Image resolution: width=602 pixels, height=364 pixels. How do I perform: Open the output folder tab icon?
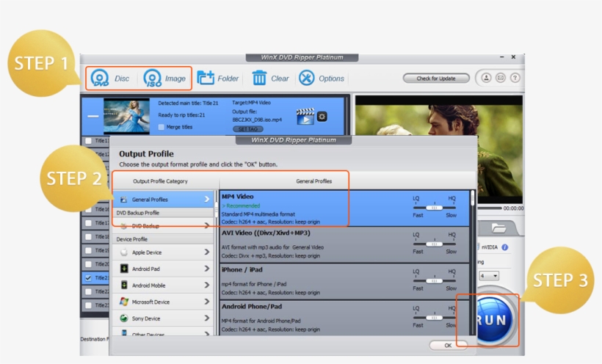(x=498, y=228)
